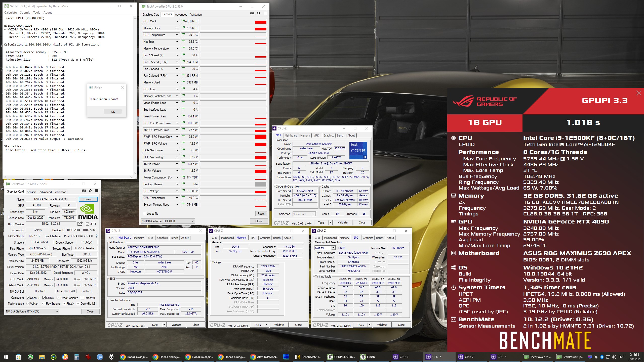644x362 pixels.
Task: Open the media player taskbar icon
Action: tap(65, 357)
